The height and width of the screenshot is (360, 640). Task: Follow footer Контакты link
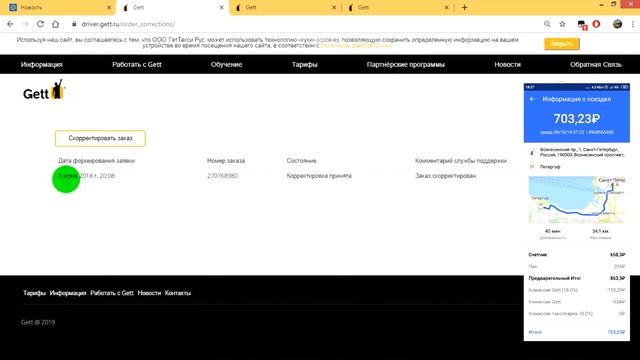coord(178,293)
